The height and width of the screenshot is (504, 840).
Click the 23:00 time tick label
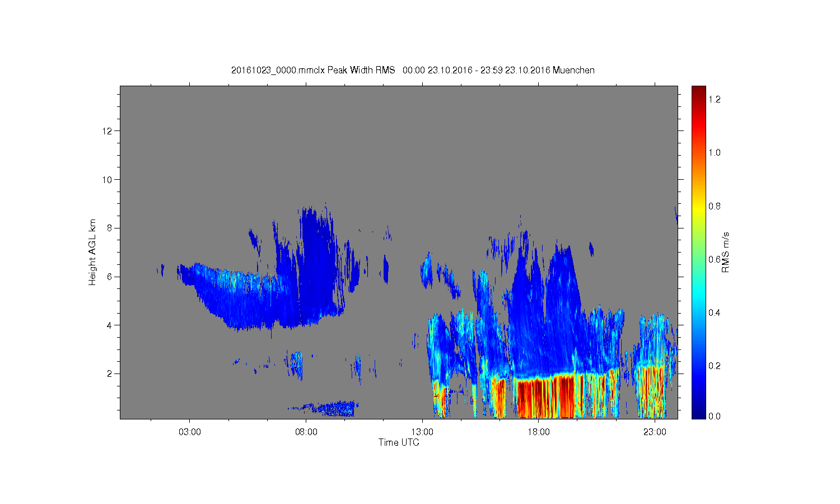click(x=655, y=432)
